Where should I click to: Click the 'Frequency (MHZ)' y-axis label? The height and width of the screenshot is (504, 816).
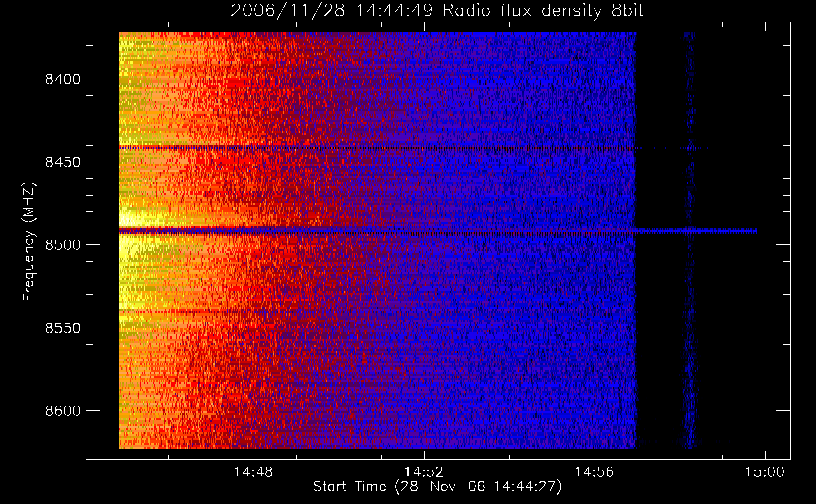29,242
